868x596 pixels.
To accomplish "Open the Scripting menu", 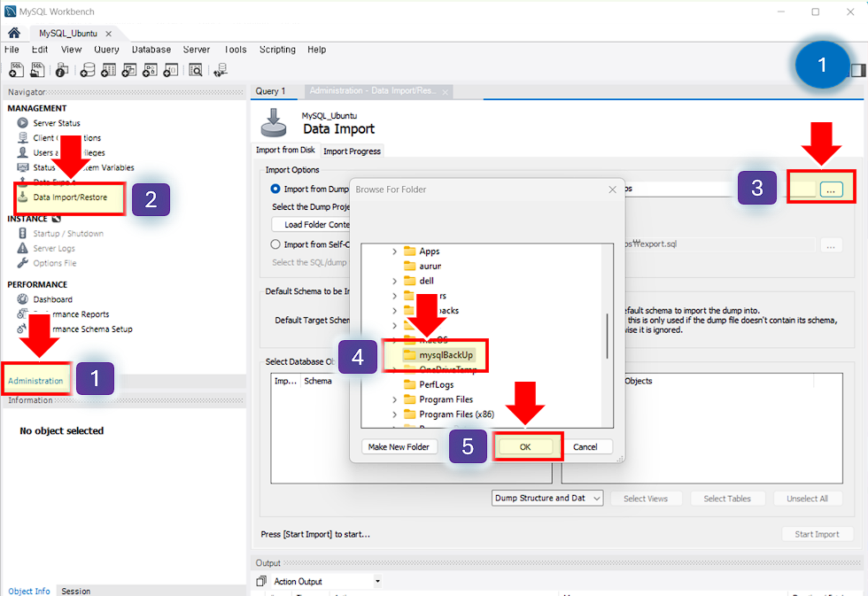I will point(277,50).
